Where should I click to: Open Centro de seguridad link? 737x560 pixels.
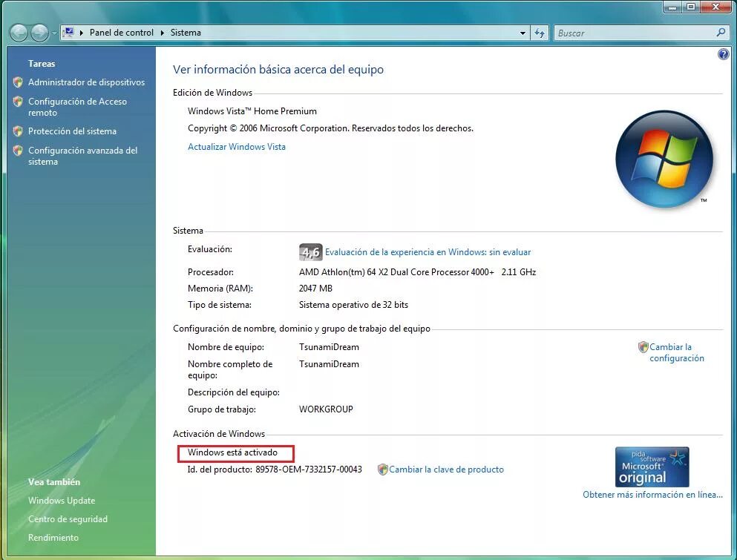pyautogui.click(x=68, y=519)
